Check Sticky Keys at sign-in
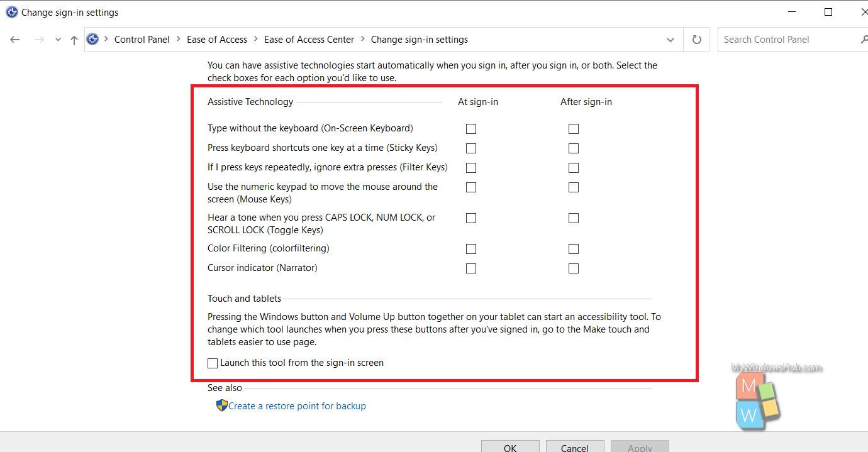 [471, 148]
